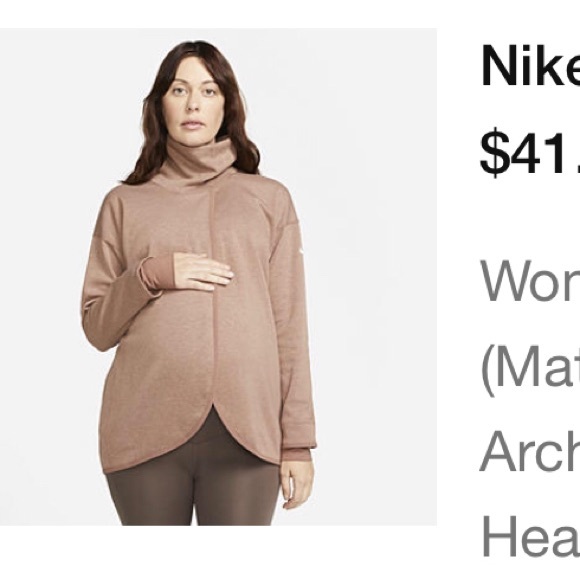
Task: Open the maternity pullover product photo
Action: point(218,277)
